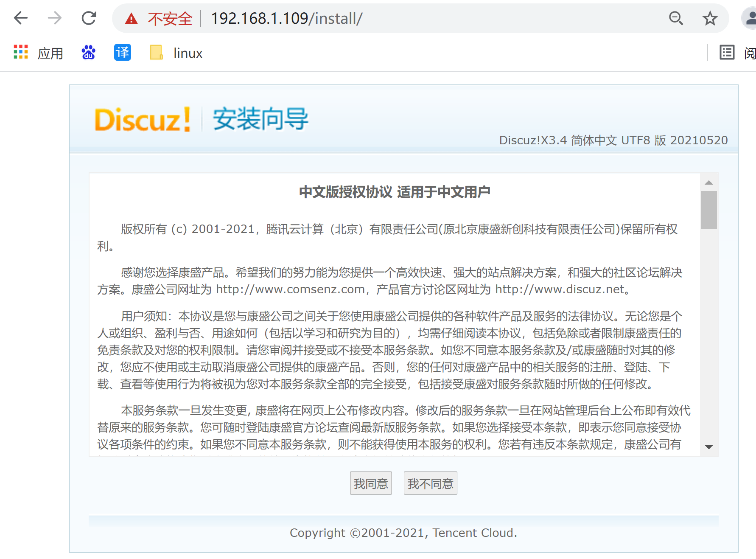Click the license scrollbar down arrow
This screenshot has width=756, height=559.
(x=708, y=447)
